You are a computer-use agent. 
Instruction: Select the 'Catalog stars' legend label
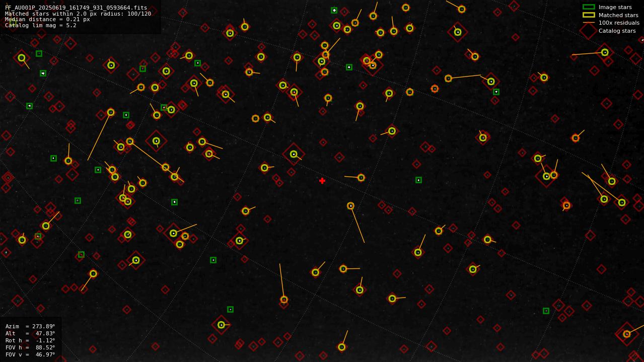point(617,31)
